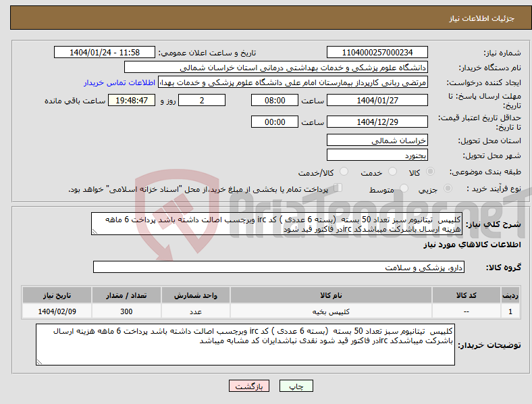The height and width of the screenshot is (404, 532).
Task: Click the اطلاعات کالاهای مورد نیاز heading
Action: tap(472, 245)
